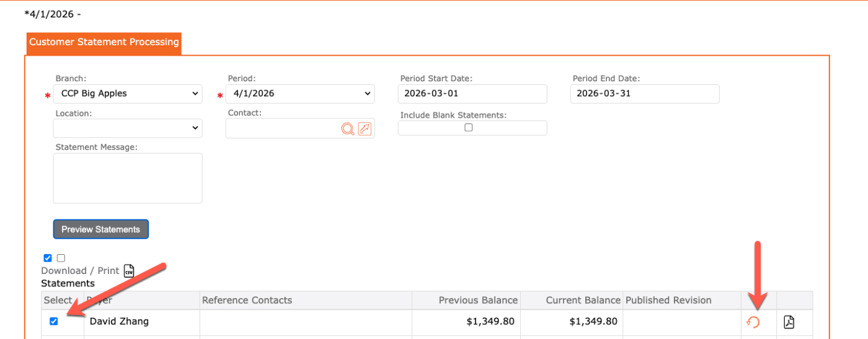868x339 pixels.
Task: Toggle the checked select-all checkbox above Download
Action: [x=48, y=258]
